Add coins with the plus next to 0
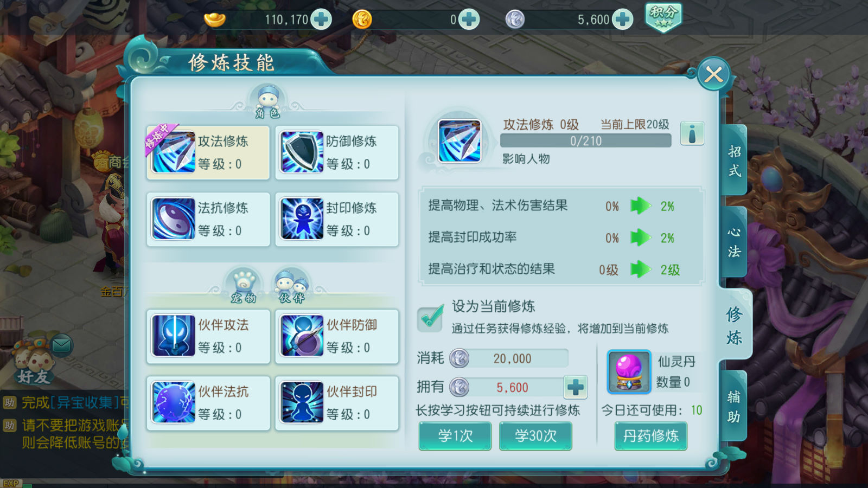Screen dimensions: 868x488 [x=469, y=20]
